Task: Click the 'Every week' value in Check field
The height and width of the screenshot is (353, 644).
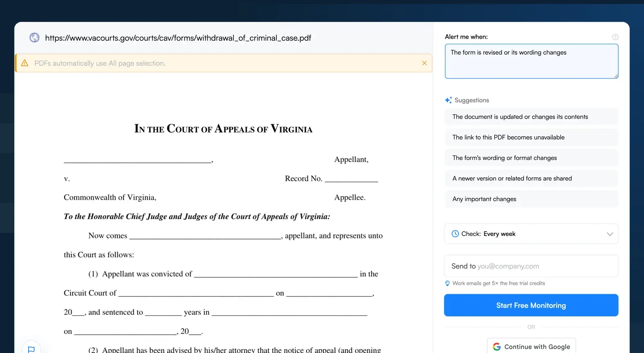Action: coord(500,234)
